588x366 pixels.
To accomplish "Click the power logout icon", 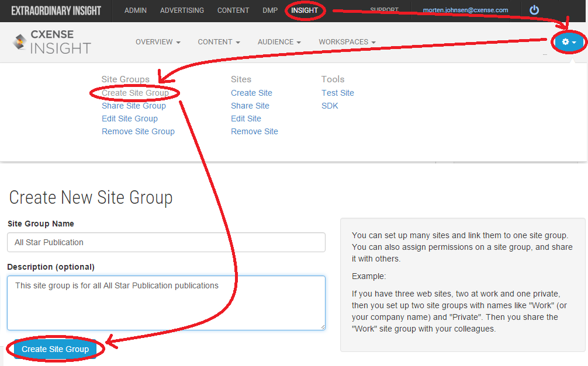I will click(x=534, y=10).
